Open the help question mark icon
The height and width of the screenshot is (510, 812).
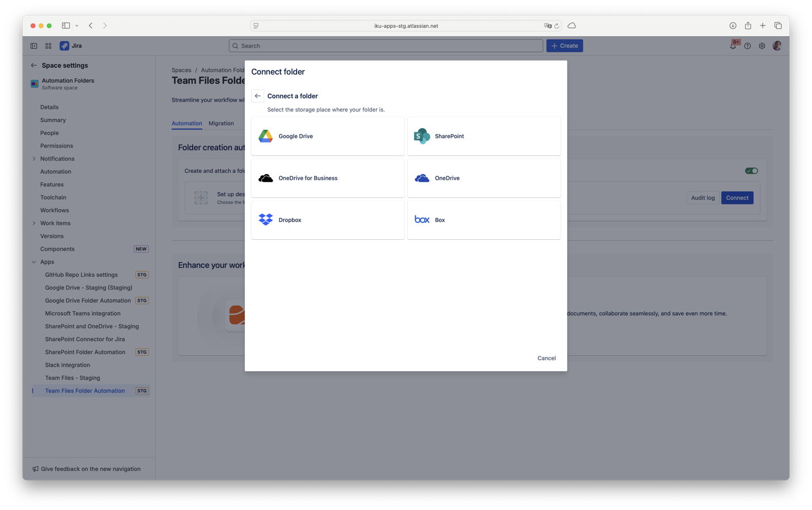[x=747, y=45]
